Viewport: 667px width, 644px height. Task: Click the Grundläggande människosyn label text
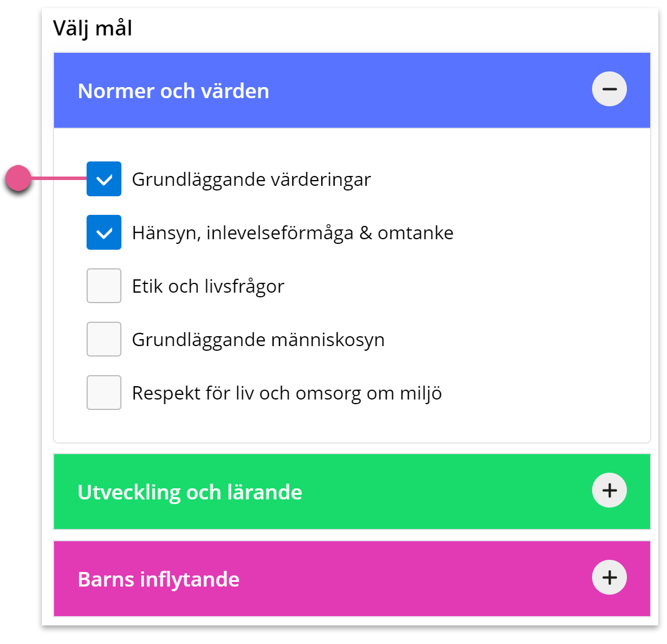(258, 340)
